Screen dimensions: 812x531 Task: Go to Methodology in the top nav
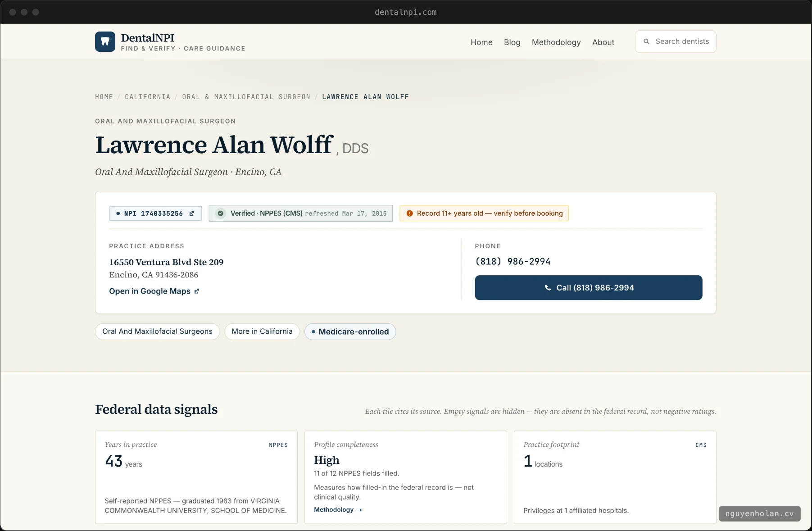(556, 42)
